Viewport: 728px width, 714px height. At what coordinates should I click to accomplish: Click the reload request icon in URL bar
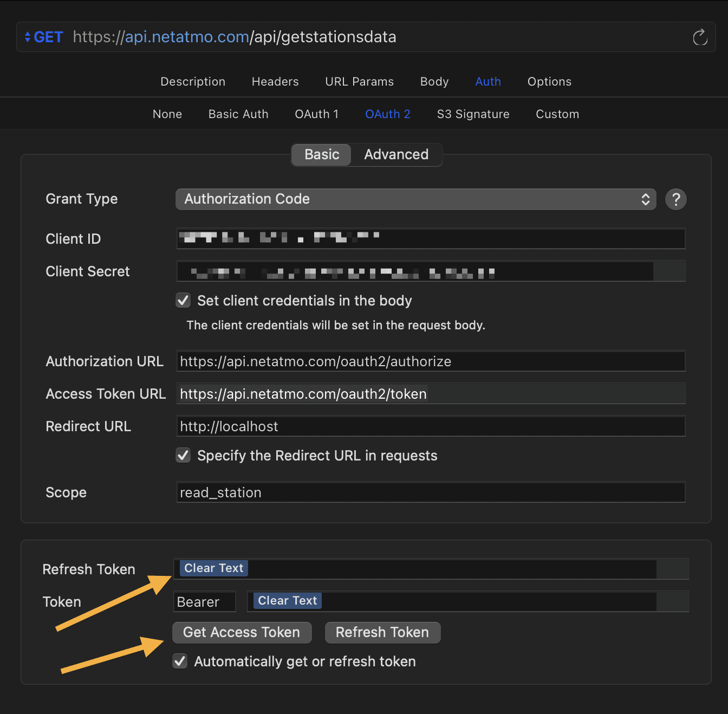pos(700,37)
